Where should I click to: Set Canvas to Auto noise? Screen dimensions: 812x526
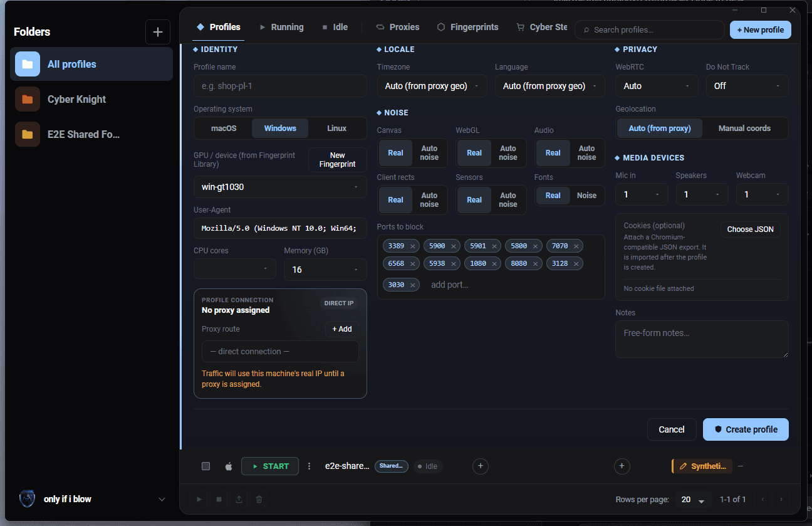429,153
